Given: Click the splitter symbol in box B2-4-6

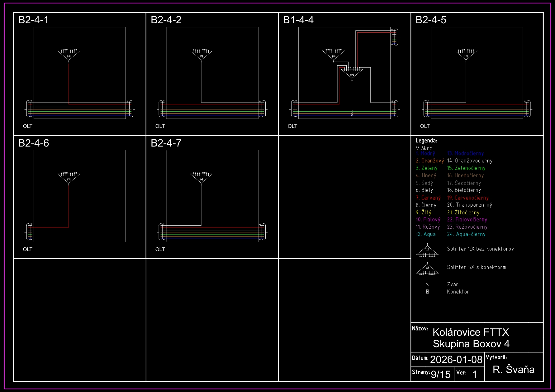Looking at the screenshot, I should (69, 178).
